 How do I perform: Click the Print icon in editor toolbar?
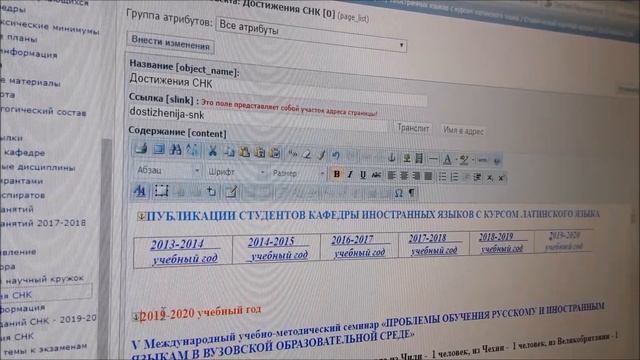coord(141,149)
